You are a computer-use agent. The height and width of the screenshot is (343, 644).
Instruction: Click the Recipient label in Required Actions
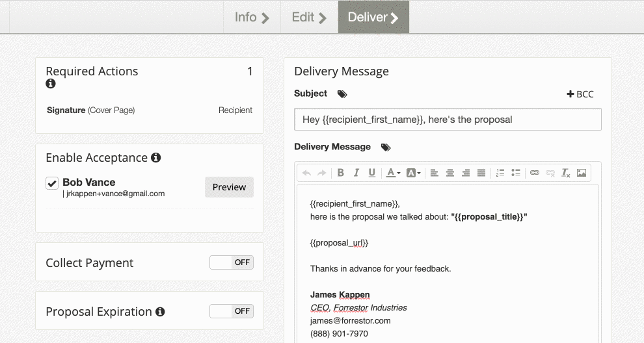point(235,110)
